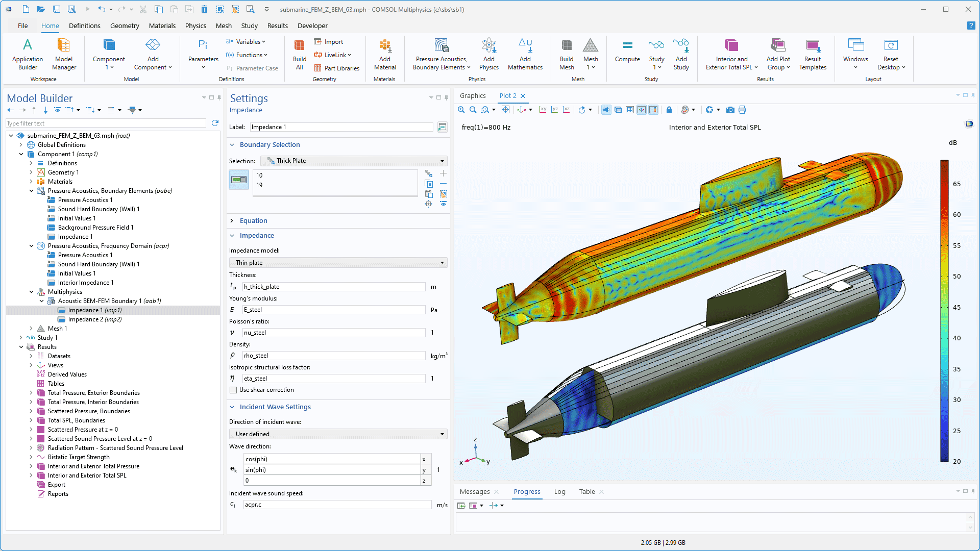Click Add Material in the ribbon
The image size is (980, 551).
click(385, 54)
